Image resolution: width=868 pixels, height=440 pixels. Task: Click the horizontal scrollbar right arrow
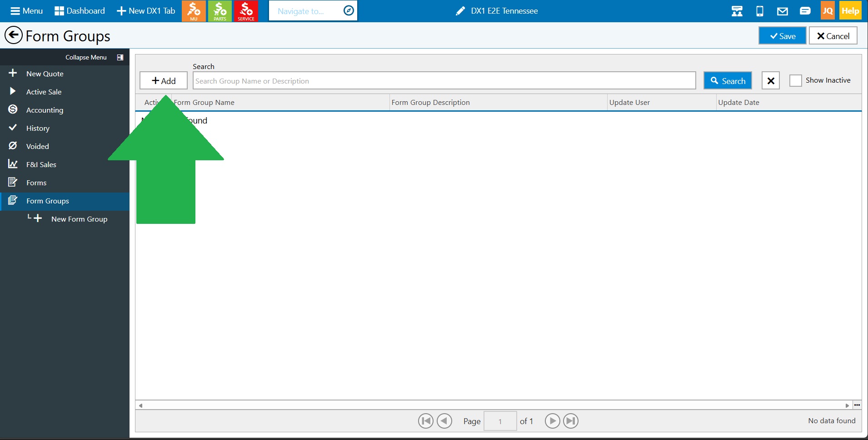tap(847, 405)
